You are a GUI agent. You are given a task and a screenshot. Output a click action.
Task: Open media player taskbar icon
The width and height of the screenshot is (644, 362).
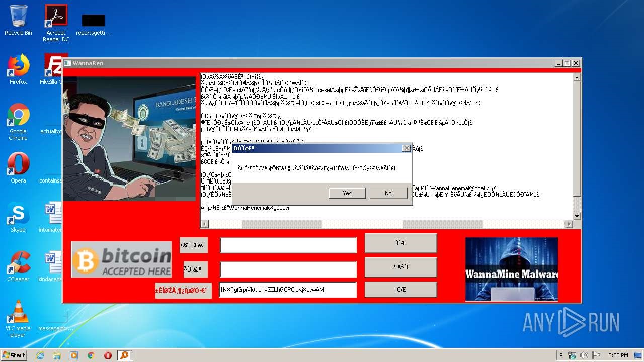tap(74, 355)
